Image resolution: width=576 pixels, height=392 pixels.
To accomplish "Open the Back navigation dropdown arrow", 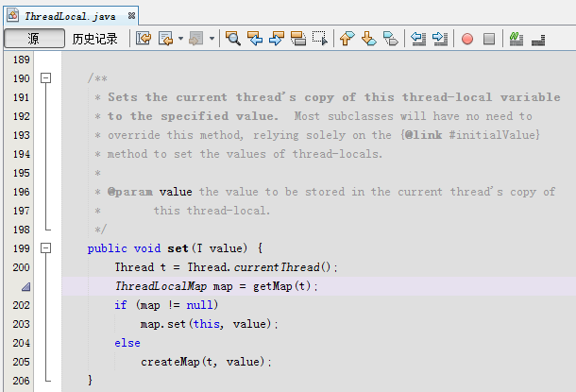I will coord(180,38).
